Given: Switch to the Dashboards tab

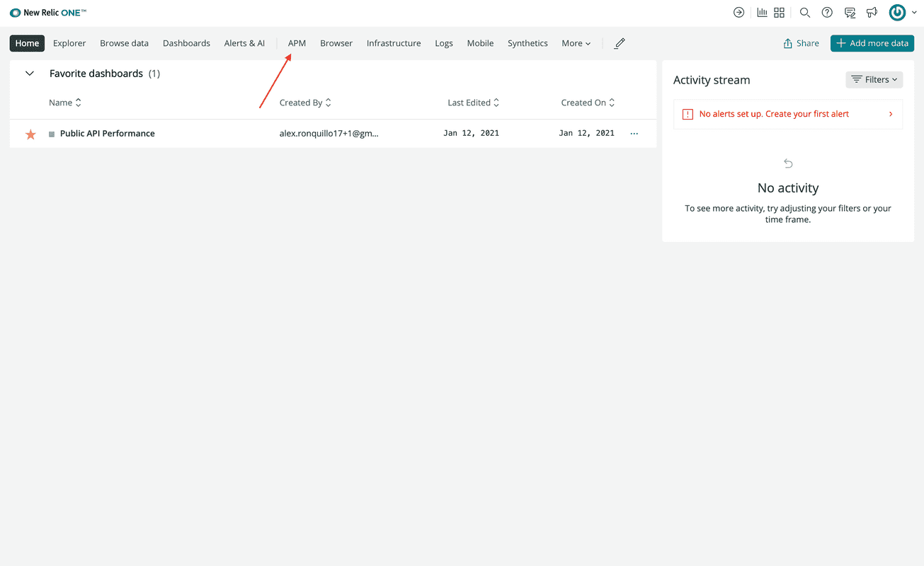Looking at the screenshot, I should 186,43.
